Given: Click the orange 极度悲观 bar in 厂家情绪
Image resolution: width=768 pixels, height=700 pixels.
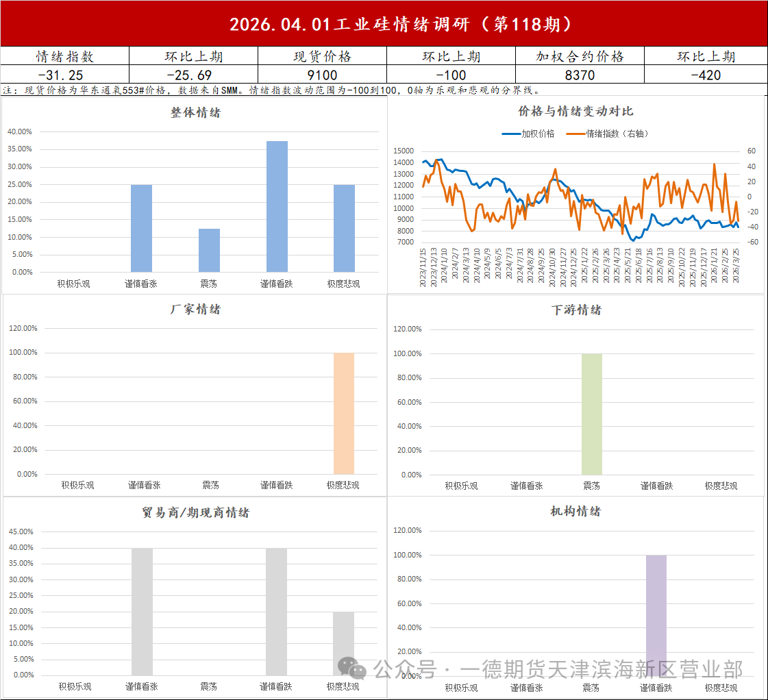Looking at the screenshot, I should (344, 413).
